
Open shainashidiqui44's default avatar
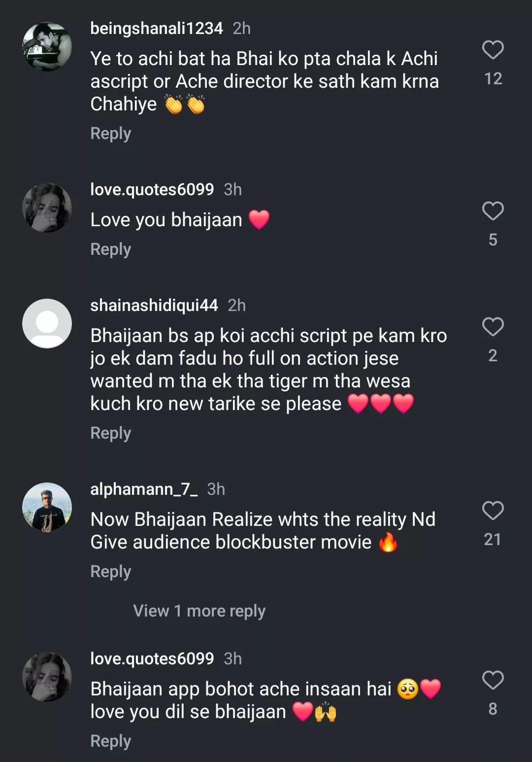(47, 323)
